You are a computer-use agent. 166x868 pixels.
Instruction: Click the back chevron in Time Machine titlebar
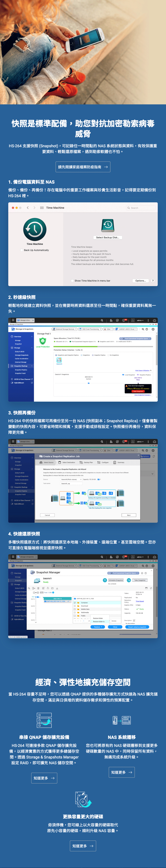click(28, 208)
